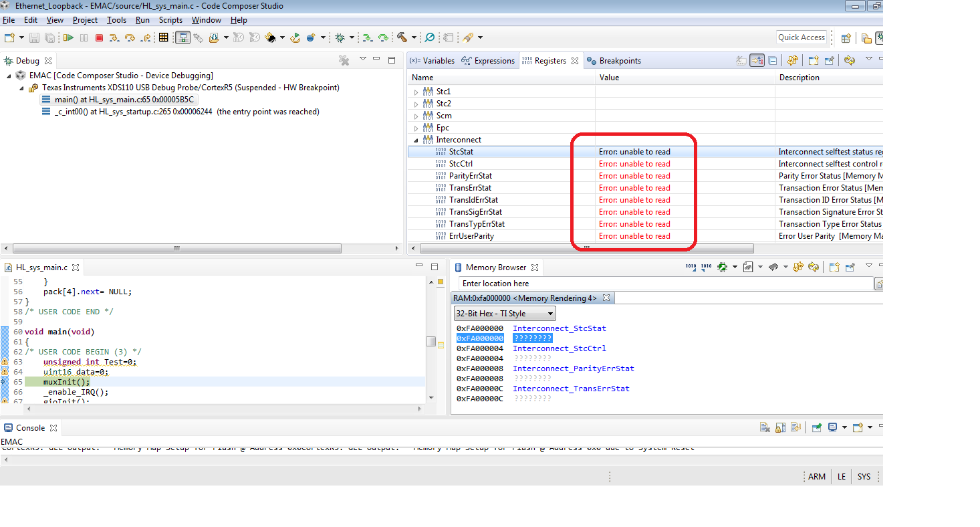Select the ParityErrStat register row
This screenshot has height=527, width=980.
pos(645,176)
